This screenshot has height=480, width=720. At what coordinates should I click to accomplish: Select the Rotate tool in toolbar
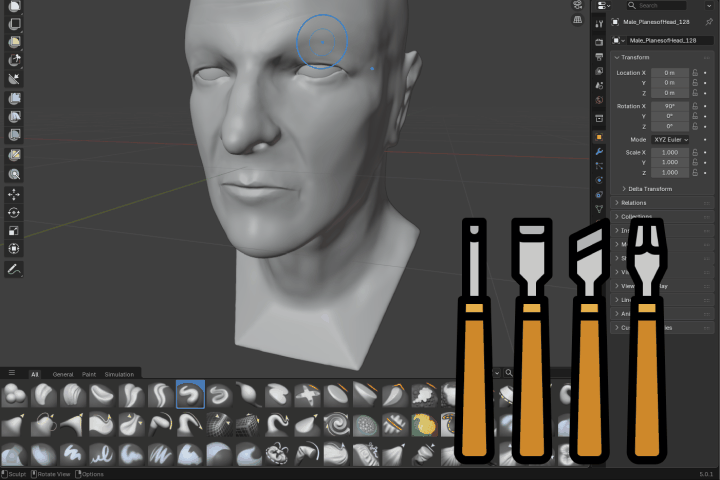pos(14,213)
